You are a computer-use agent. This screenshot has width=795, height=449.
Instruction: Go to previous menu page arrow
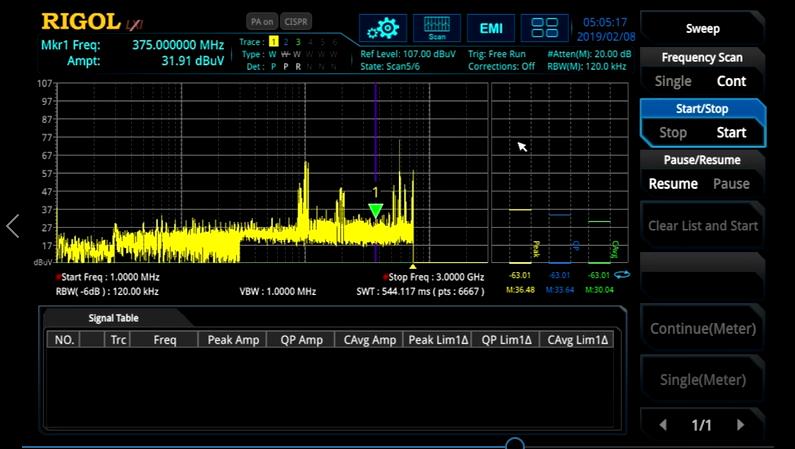tap(663, 425)
